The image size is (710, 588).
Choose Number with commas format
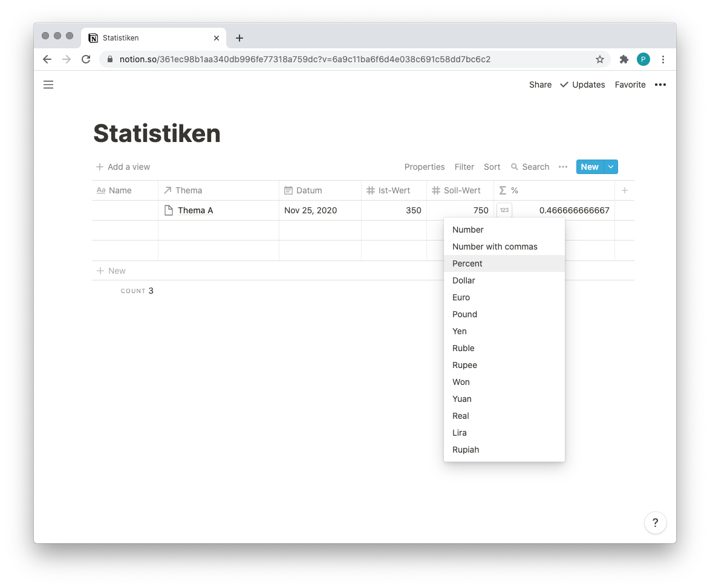point(504,247)
